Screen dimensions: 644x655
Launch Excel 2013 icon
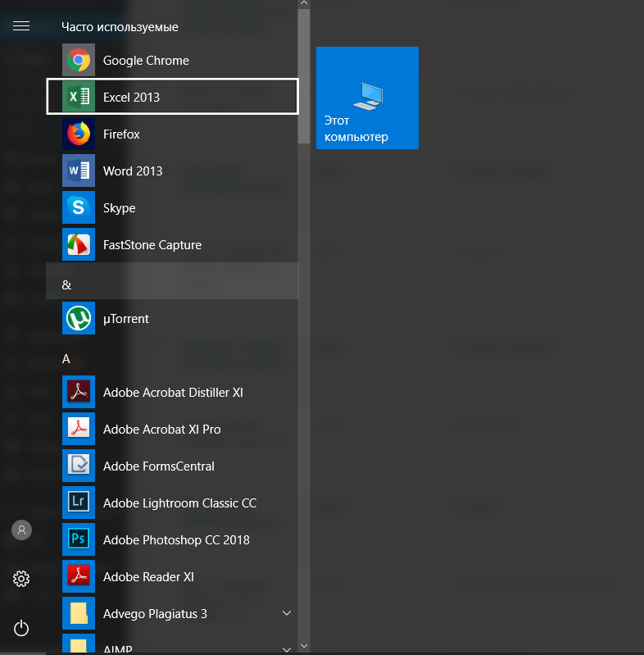79,98
